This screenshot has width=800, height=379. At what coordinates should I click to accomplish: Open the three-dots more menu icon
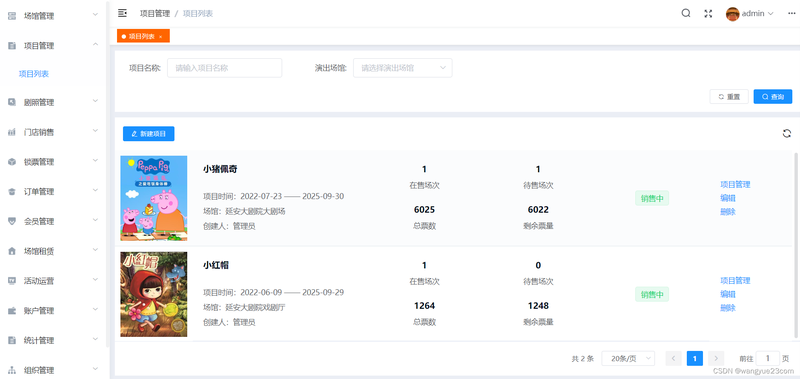tap(791, 14)
